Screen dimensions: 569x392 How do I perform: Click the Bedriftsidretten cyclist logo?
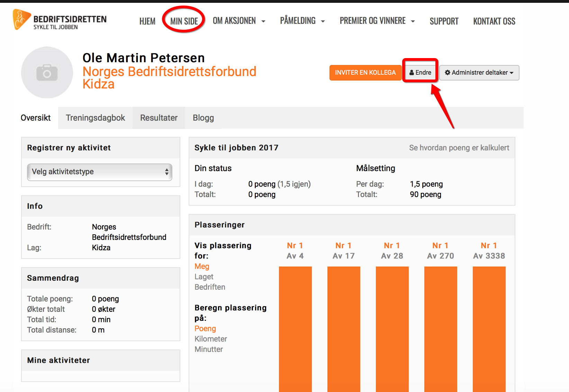coord(60,20)
